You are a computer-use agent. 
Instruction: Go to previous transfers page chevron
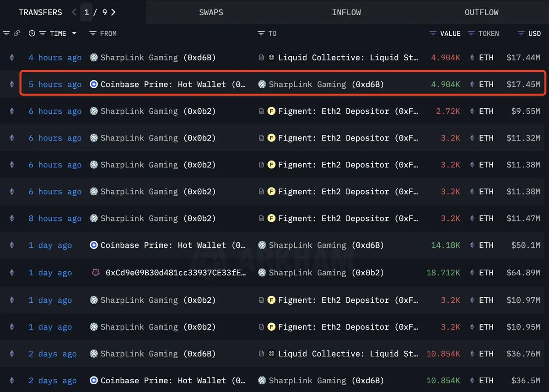pos(74,12)
